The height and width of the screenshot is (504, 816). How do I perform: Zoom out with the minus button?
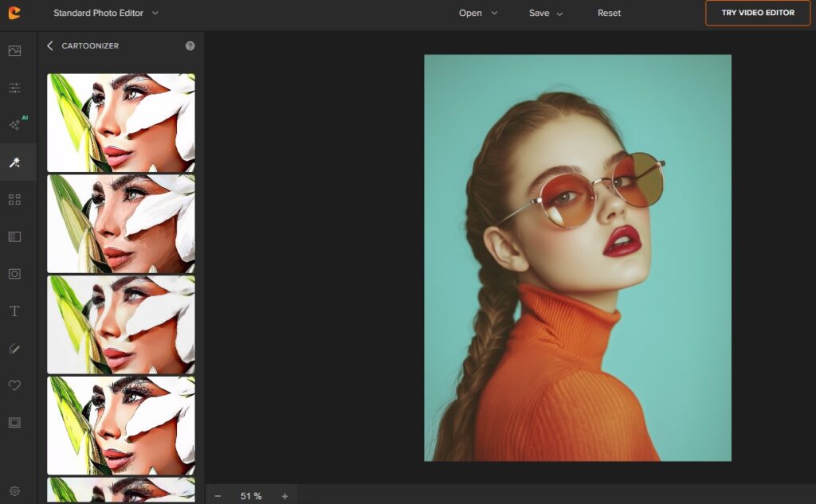pyautogui.click(x=218, y=496)
